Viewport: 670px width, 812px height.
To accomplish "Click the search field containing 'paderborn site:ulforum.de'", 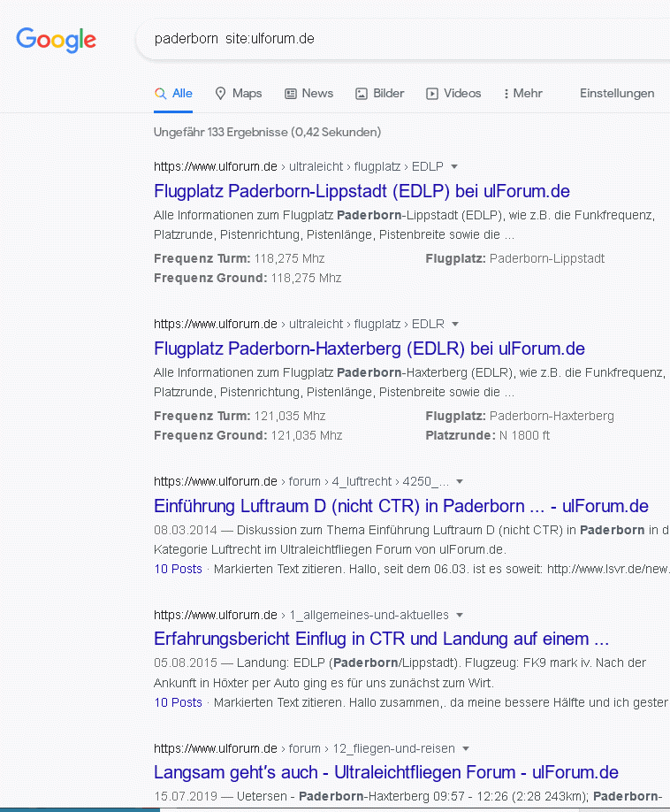I will [402, 39].
